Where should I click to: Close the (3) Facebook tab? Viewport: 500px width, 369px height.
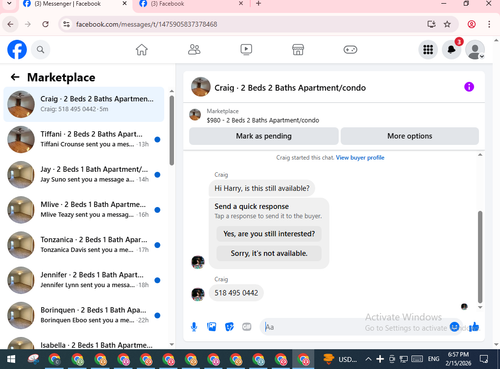tap(241, 4)
